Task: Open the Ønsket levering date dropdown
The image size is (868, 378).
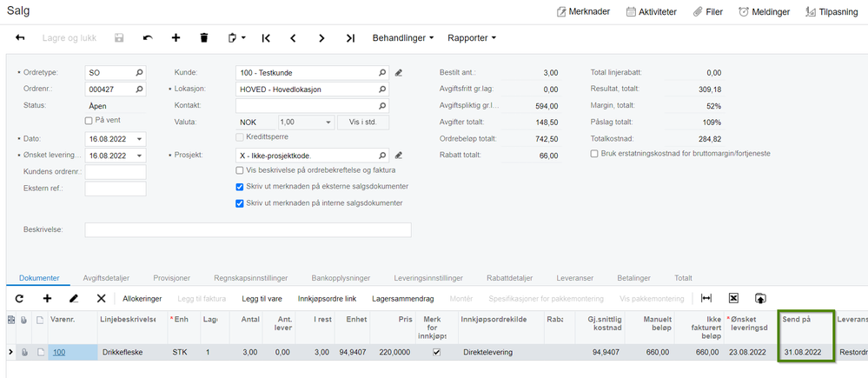Action: coord(139,156)
